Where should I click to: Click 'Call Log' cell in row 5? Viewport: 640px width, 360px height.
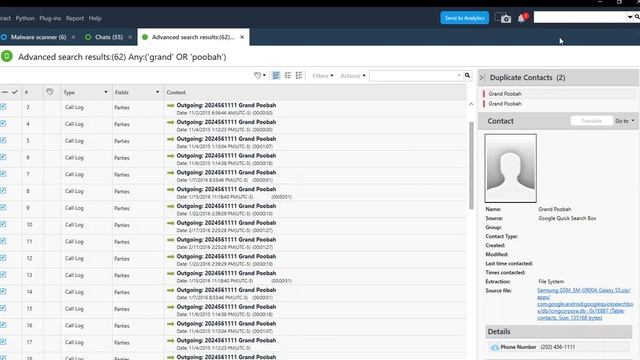click(x=74, y=141)
